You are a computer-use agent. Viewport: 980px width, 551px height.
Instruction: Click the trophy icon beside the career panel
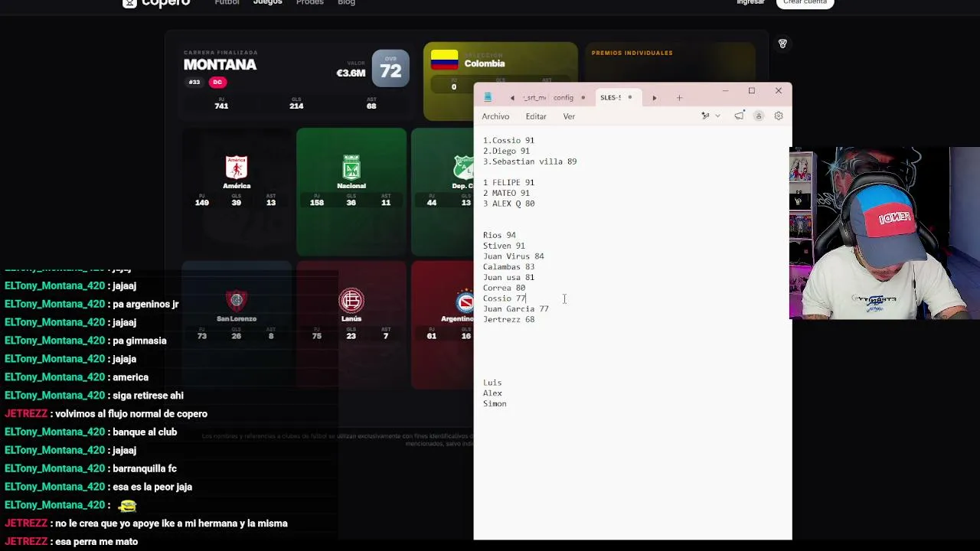pos(782,44)
